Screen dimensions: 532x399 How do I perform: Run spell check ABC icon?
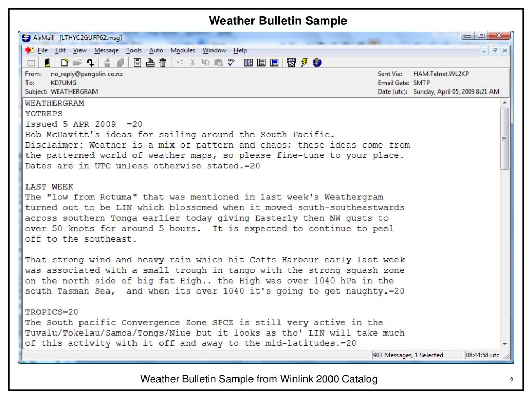tap(231, 62)
